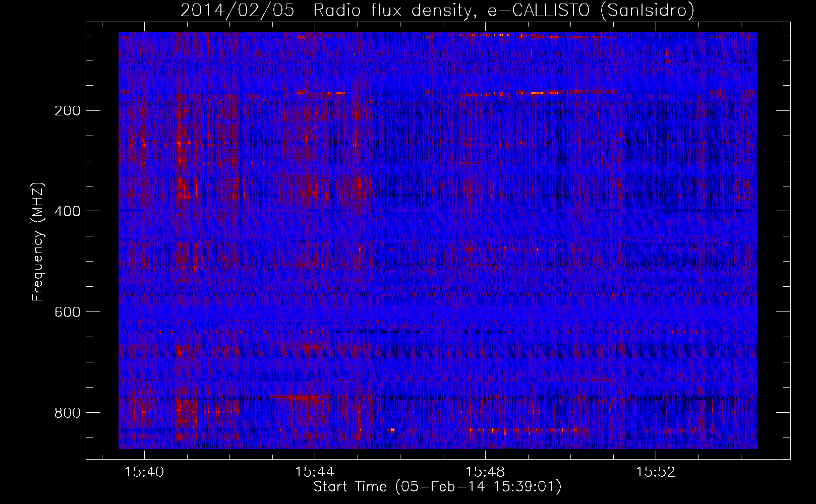Click the 200 frequency tick label
Screen dimensions: 816x504
pyautogui.click(x=68, y=111)
